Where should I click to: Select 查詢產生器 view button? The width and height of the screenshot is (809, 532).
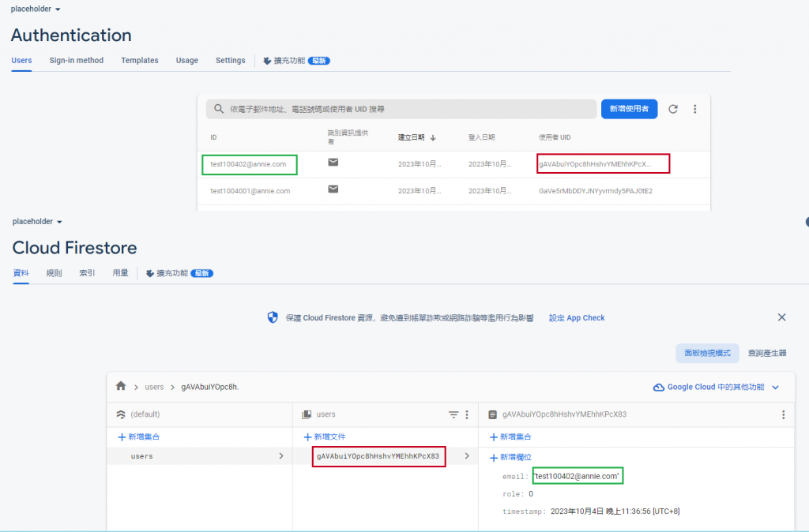point(767,353)
